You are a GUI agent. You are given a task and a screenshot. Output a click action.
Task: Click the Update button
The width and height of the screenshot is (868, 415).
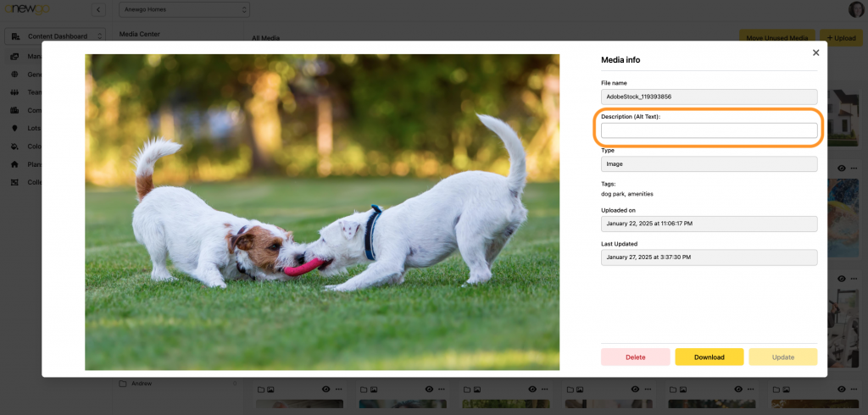pos(782,357)
